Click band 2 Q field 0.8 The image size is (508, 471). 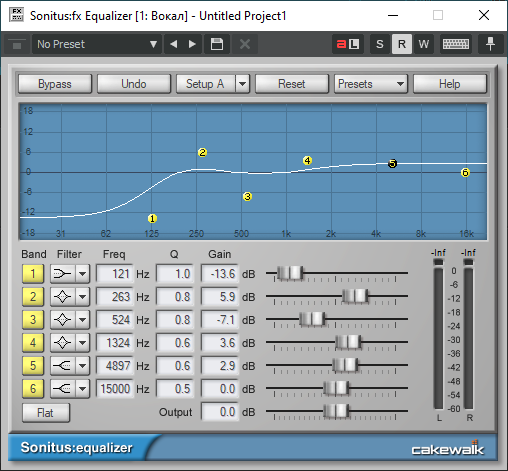coord(175,297)
